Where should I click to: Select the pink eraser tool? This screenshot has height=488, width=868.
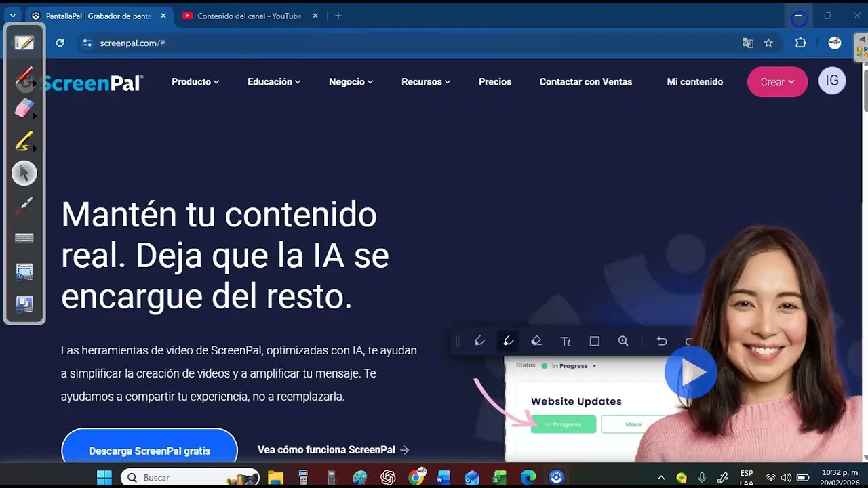point(24,108)
